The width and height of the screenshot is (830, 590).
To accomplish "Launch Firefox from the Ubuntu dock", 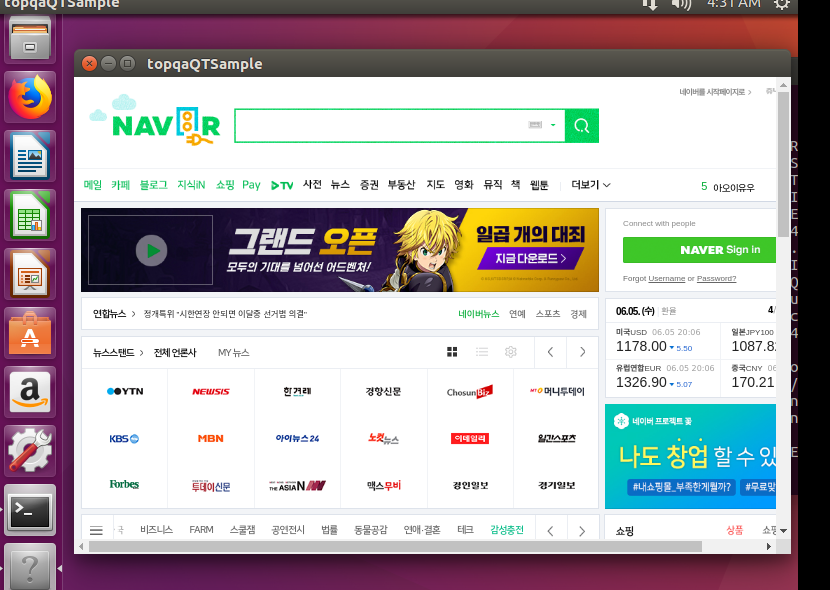I will tap(30, 97).
